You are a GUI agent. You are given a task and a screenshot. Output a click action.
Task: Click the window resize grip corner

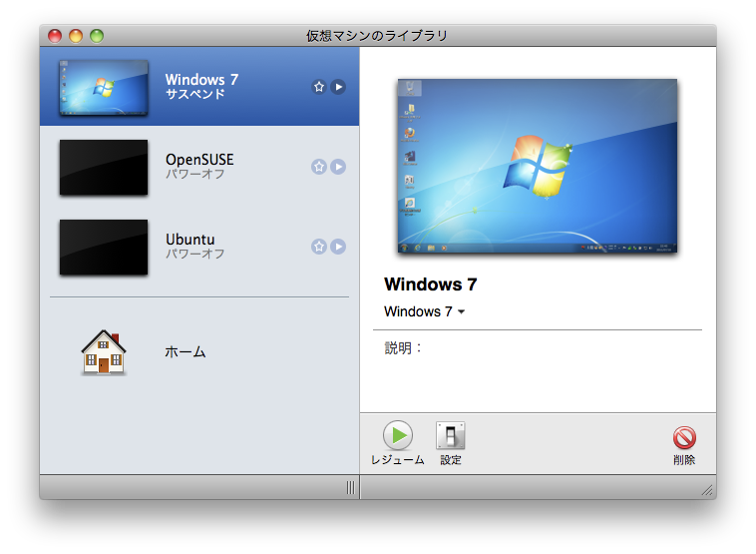pos(707,490)
